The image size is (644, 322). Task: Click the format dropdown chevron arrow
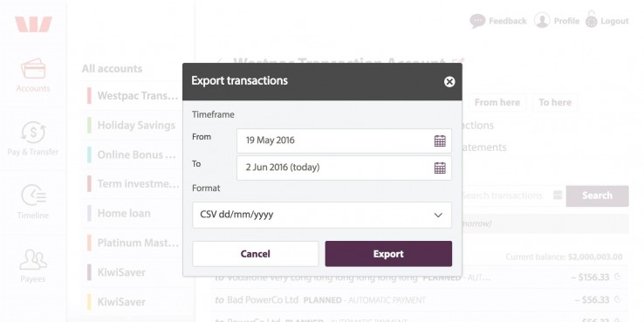coord(438,215)
